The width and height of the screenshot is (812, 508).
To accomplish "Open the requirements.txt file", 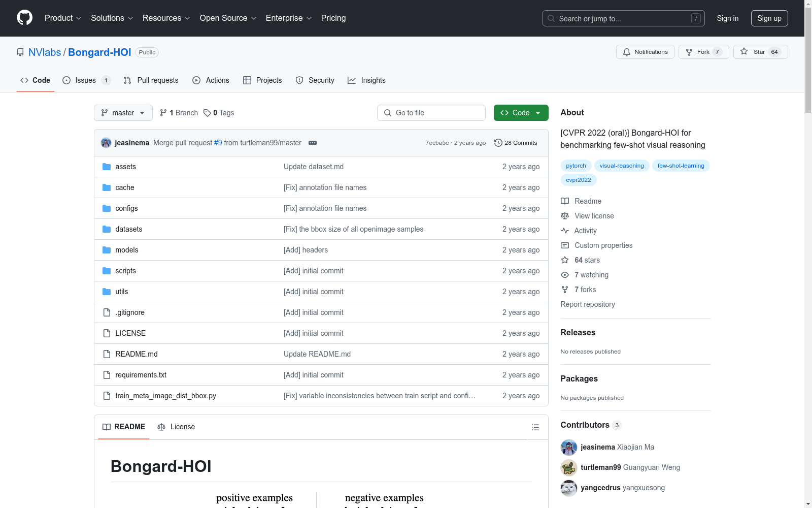I will coord(141,375).
